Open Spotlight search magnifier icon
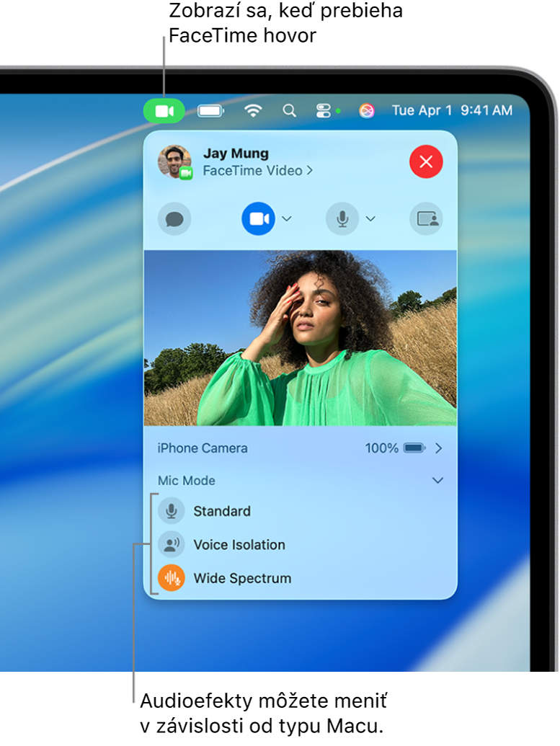 coord(289,111)
